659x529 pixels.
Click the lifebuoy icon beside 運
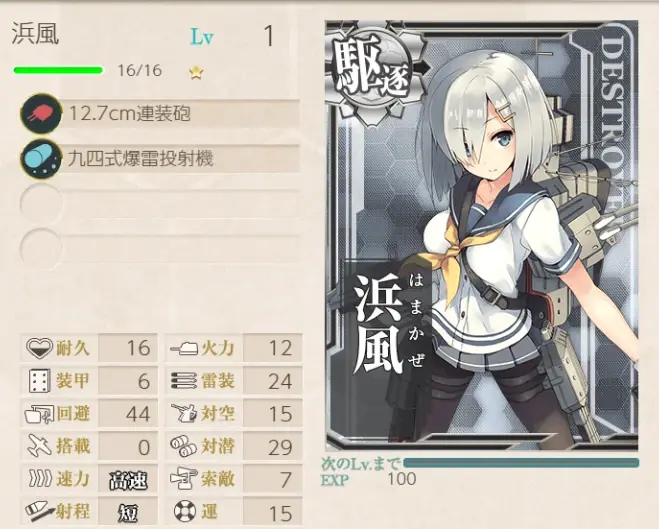coord(185,511)
